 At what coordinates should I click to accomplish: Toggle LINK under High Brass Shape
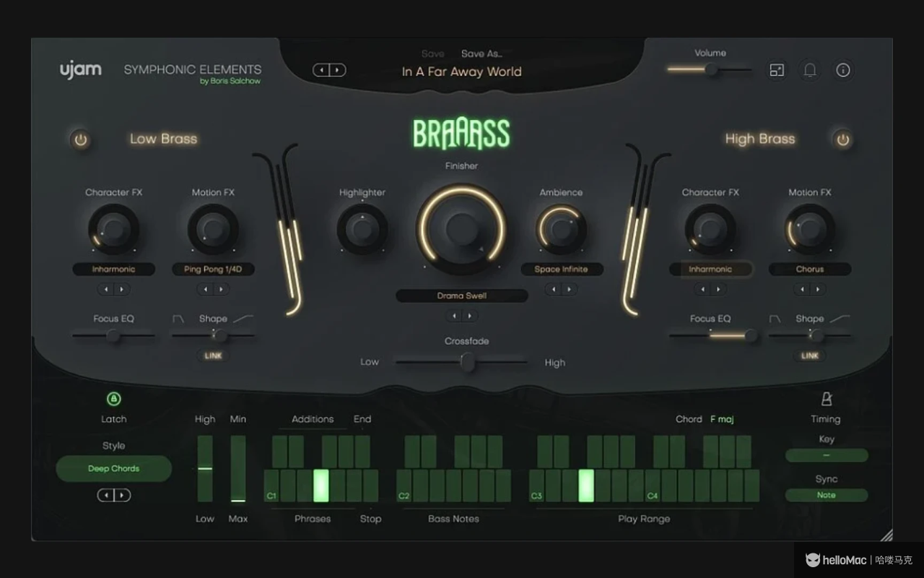pyautogui.click(x=810, y=355)
